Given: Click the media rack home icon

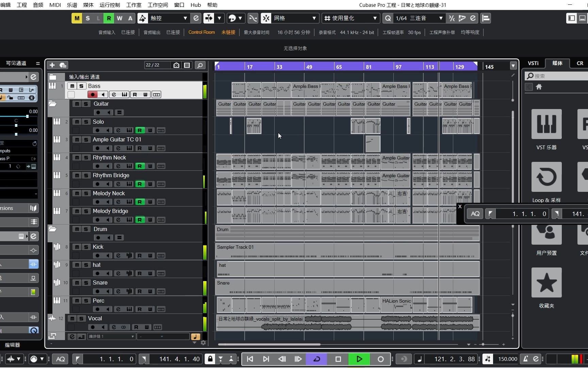Looking at the screenshot, I should [x=539, y=87].
